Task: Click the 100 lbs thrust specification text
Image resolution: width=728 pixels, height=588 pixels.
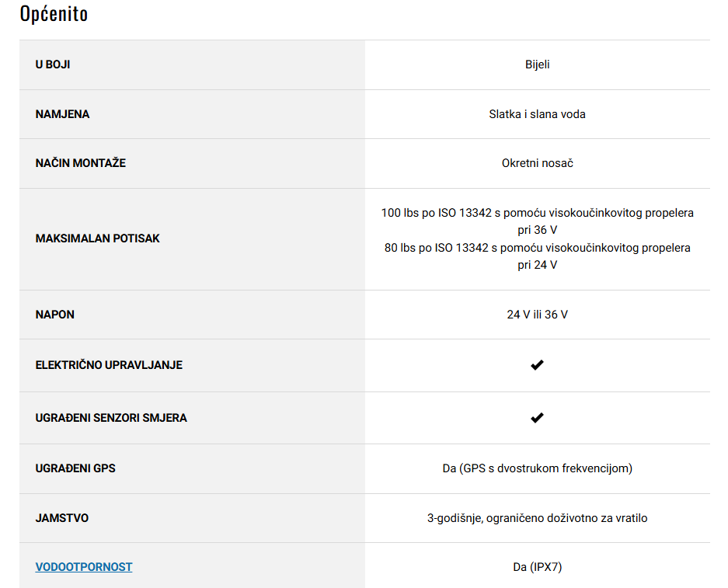Action: coord(537,221)
